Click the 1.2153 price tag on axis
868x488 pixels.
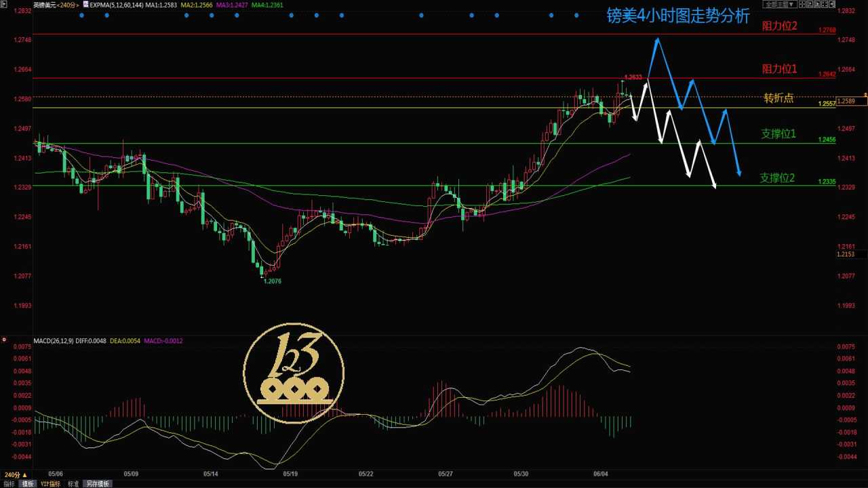point(846,254)
